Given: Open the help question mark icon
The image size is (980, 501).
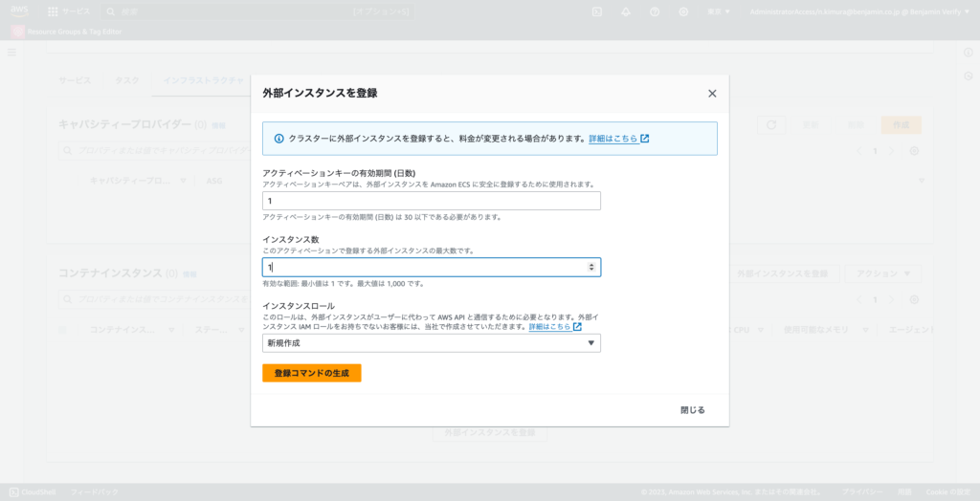Looking at the screenshot, I should pyautogui.click(x=655, y=11).
